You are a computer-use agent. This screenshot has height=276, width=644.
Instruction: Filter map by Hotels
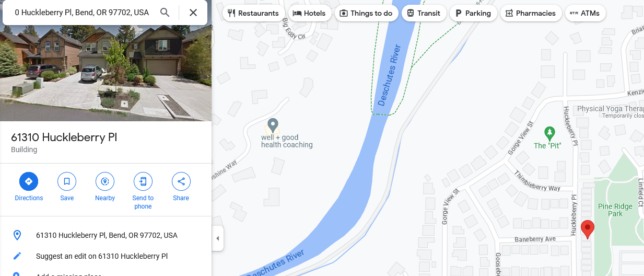[310, 13]
